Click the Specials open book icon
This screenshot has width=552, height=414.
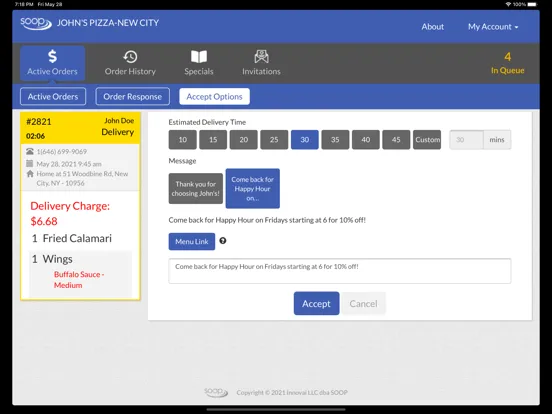199,57
